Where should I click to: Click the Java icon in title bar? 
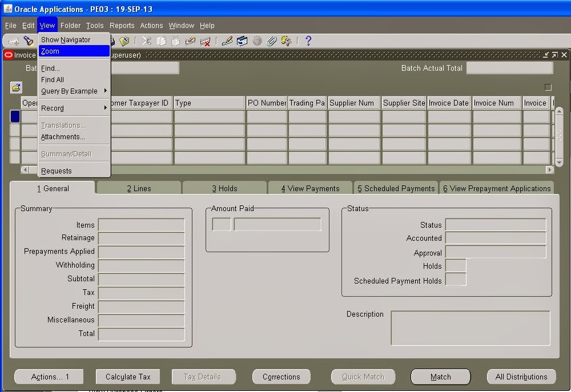(x=7, y=9)
